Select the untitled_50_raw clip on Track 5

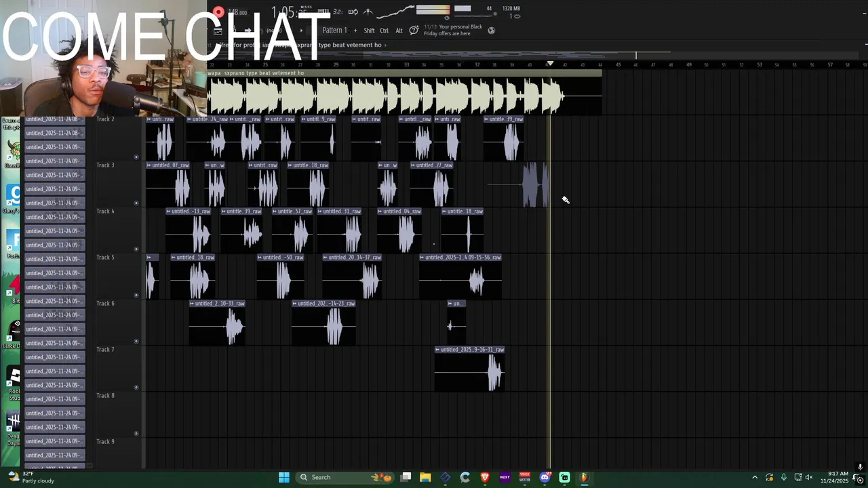coord(281,277)
